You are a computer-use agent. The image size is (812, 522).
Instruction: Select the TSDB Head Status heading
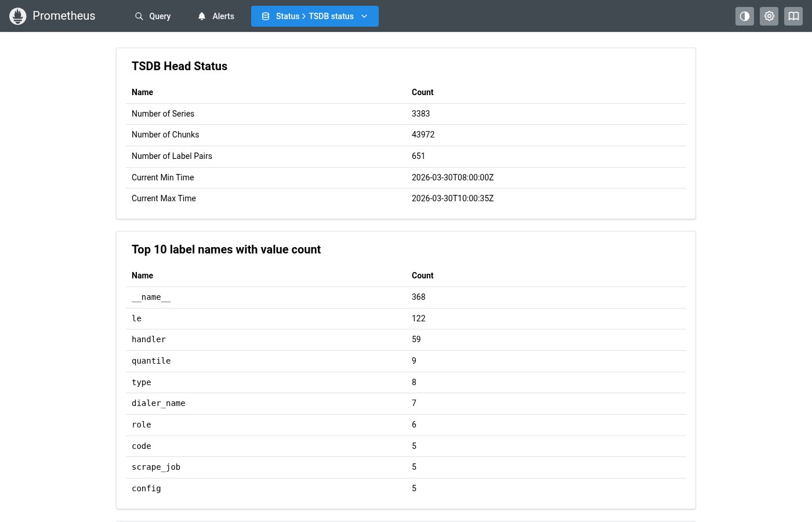179,66
